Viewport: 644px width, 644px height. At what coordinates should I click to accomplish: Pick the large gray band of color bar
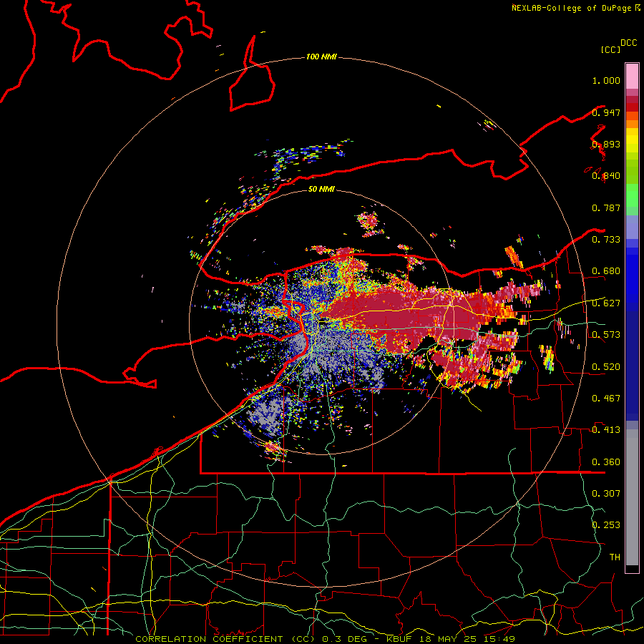632,497
